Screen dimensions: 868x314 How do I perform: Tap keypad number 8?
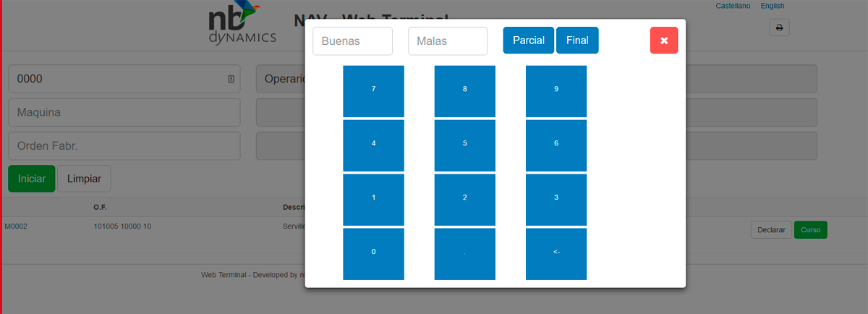pyautogui.click(x=465, y=91)
